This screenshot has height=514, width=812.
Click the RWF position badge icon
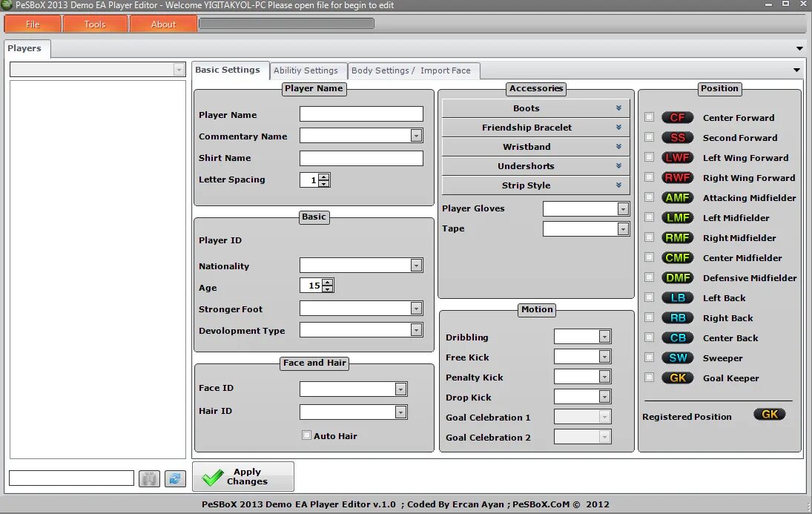[x=677, y=178]
